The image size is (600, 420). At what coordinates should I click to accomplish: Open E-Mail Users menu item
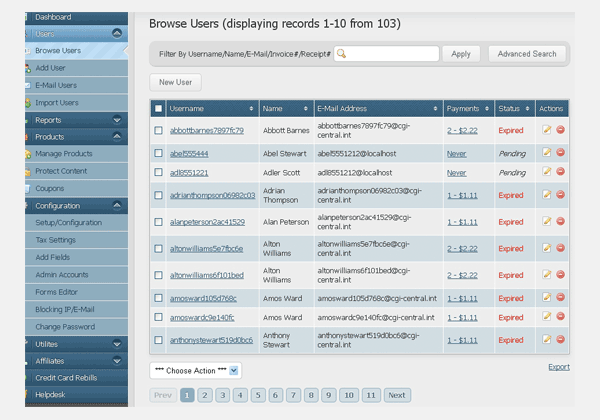point(77,85)
